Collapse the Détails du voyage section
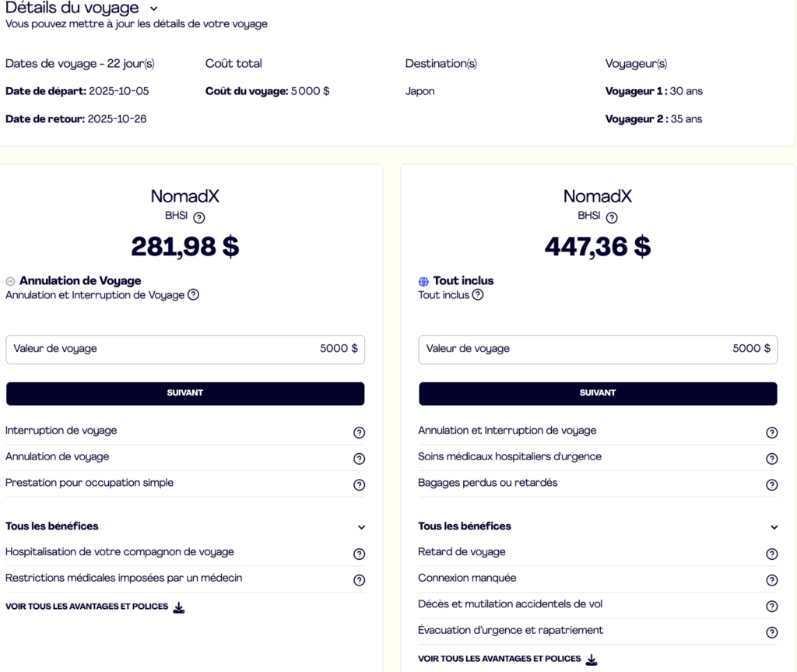Viewport: 797px width, 672px height. coord(153,9)
